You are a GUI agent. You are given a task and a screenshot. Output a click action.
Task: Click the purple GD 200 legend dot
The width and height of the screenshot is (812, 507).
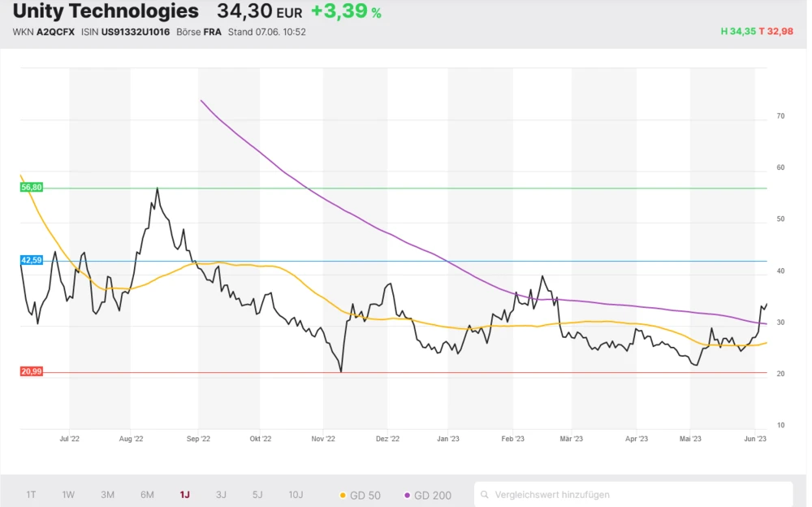point(407,495)
